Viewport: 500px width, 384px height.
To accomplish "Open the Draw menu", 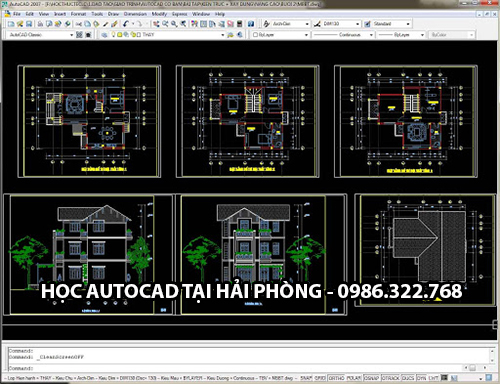I will click(113, 14).
